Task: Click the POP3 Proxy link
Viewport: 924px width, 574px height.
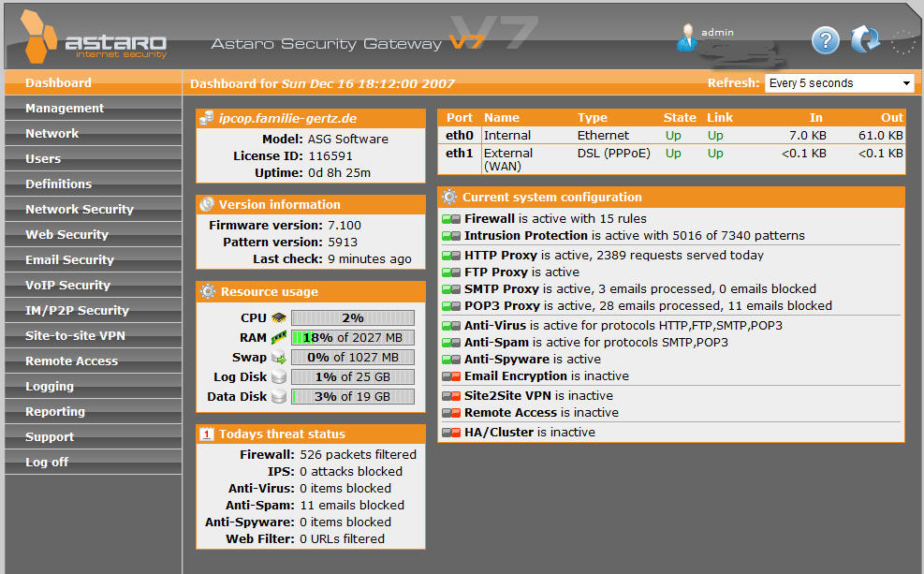Action: pos(502,306)
